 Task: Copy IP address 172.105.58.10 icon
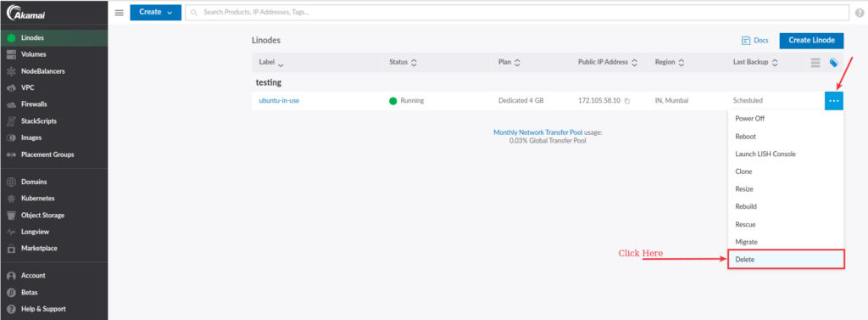click(627, 101)
